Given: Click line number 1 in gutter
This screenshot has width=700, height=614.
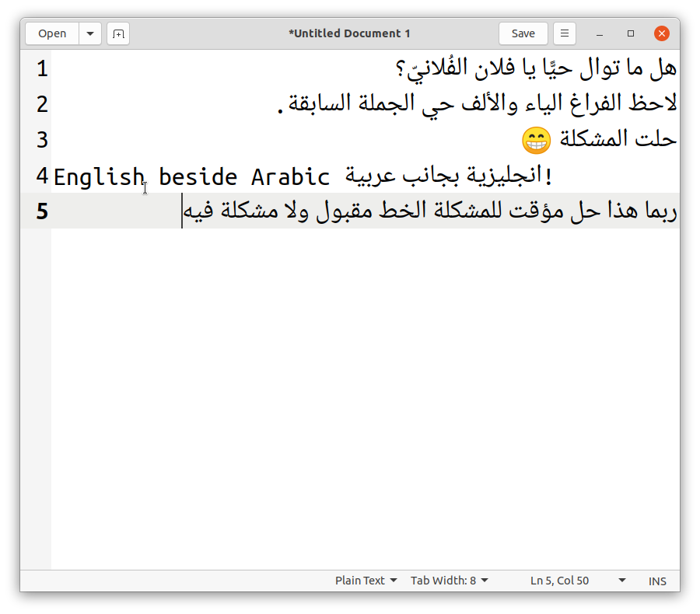Looking at the screenshot, I should [x=42, y=68].
